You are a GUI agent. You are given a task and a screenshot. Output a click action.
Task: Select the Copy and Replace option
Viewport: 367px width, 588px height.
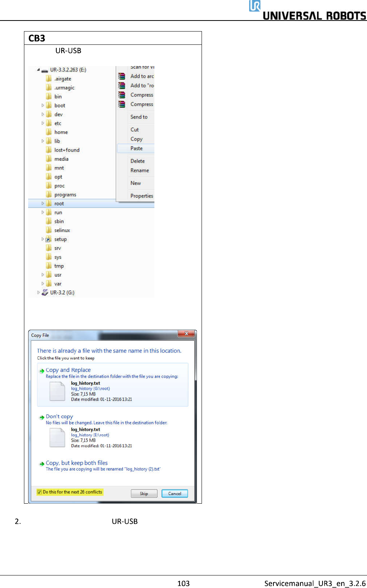(x=113, y=385)
